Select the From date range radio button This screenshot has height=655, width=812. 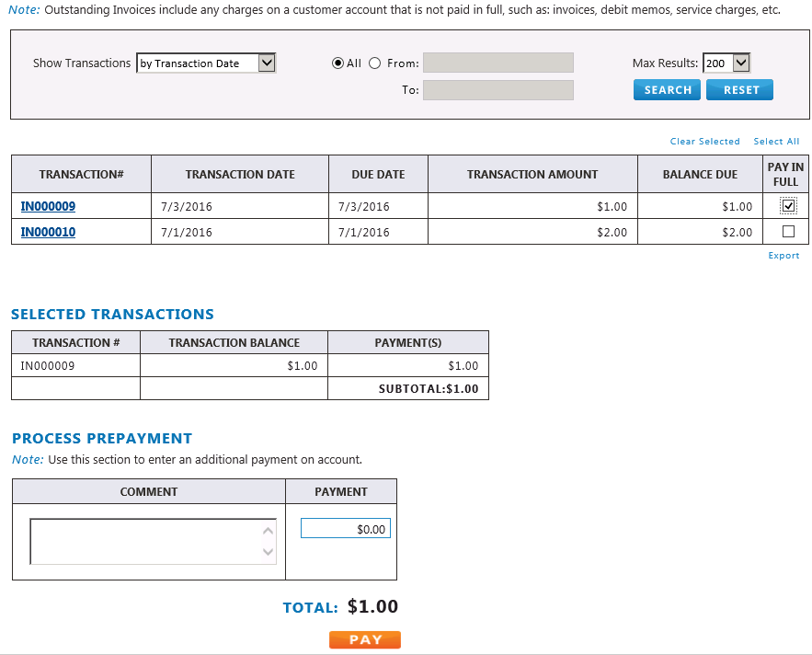[x=374, y=63]
